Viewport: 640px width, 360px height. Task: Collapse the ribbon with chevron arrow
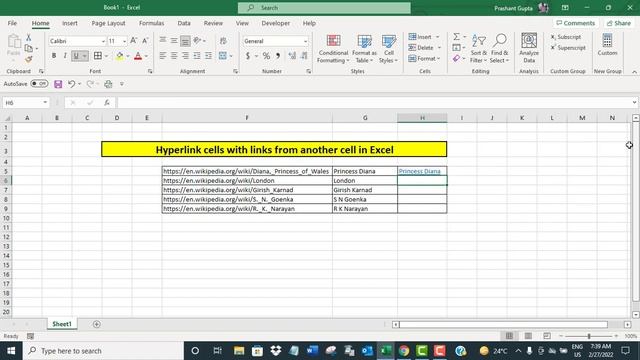point(634,72)
